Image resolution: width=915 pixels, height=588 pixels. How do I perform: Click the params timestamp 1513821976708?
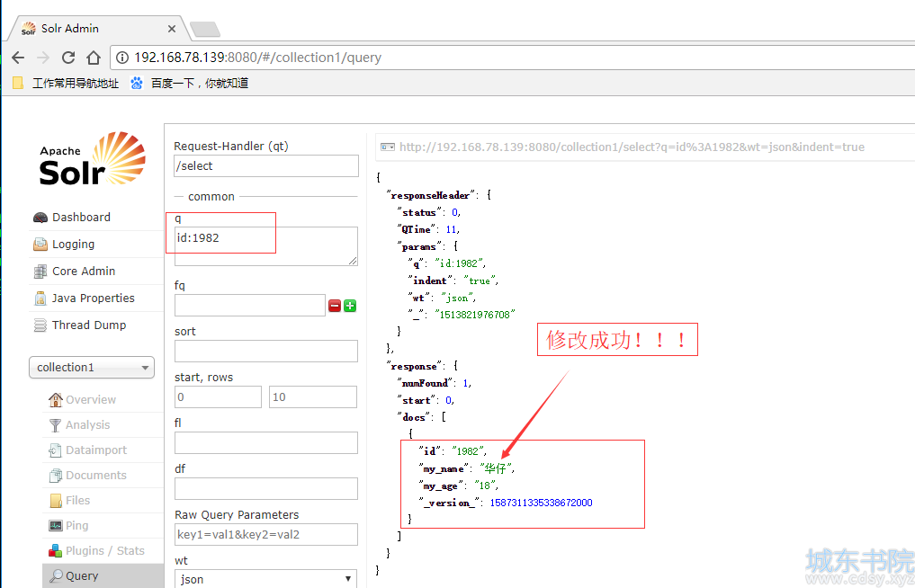[475, 315]
